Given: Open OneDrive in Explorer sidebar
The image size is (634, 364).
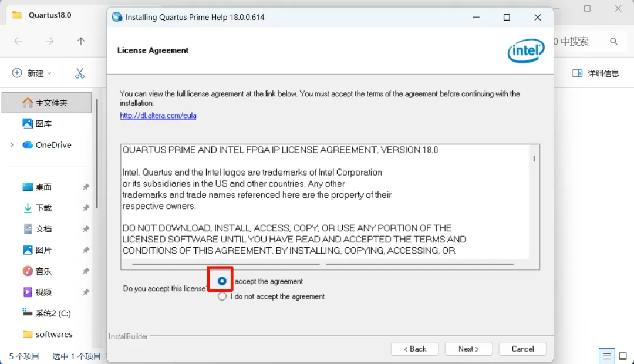Looking at the screenshot, I should click(x=47, y=145).
